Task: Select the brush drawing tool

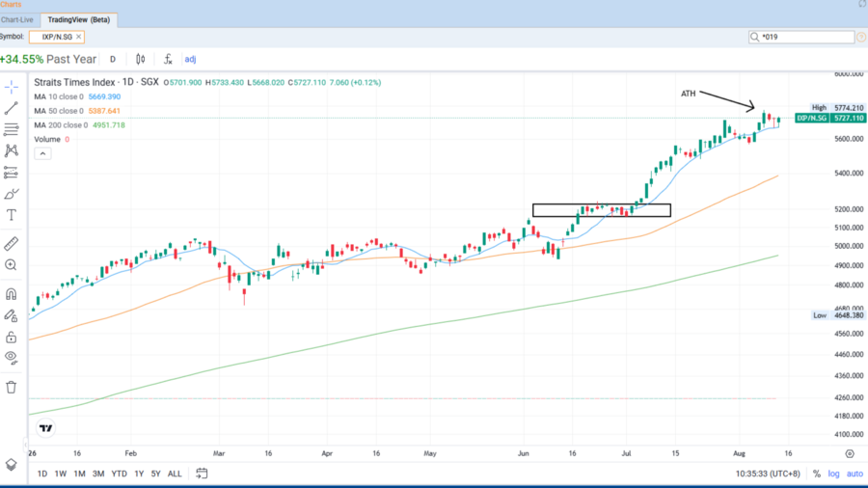Action: tap(11, 194)
